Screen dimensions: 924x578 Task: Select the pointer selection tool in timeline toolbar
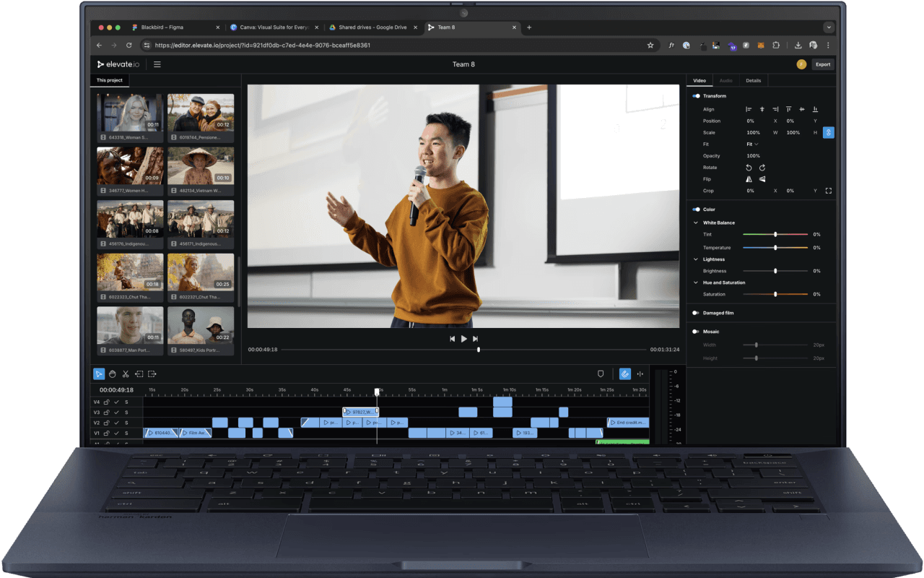[99, 374]
